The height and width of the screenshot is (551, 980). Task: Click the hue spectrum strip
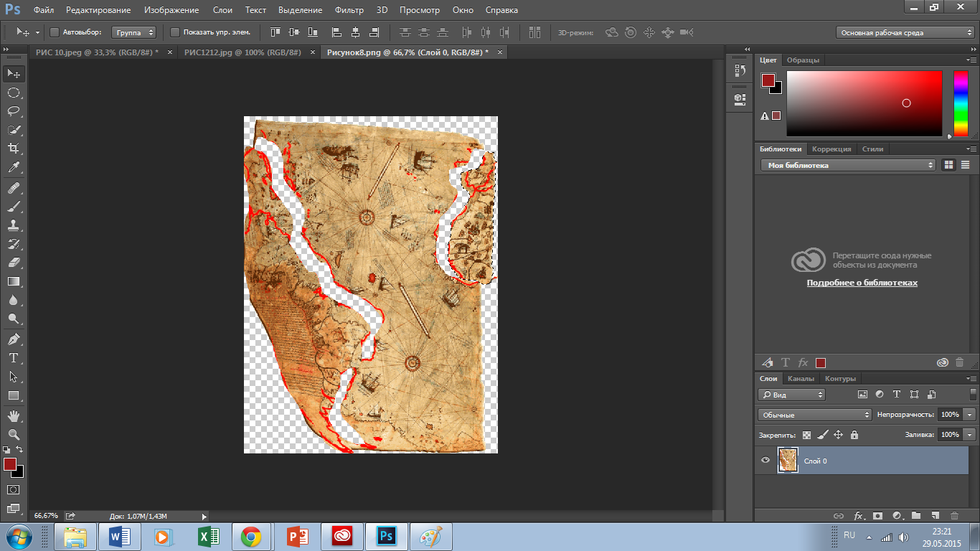(961, 103)
